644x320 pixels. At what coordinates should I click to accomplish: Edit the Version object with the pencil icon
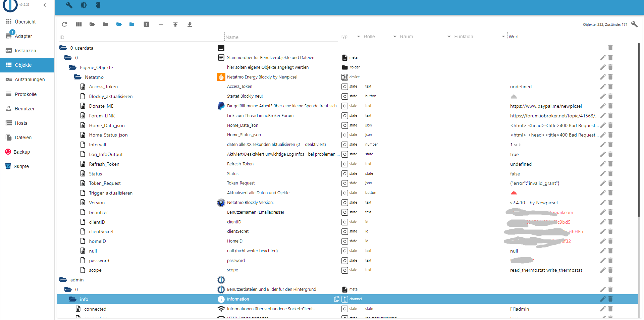click(603, 203)
